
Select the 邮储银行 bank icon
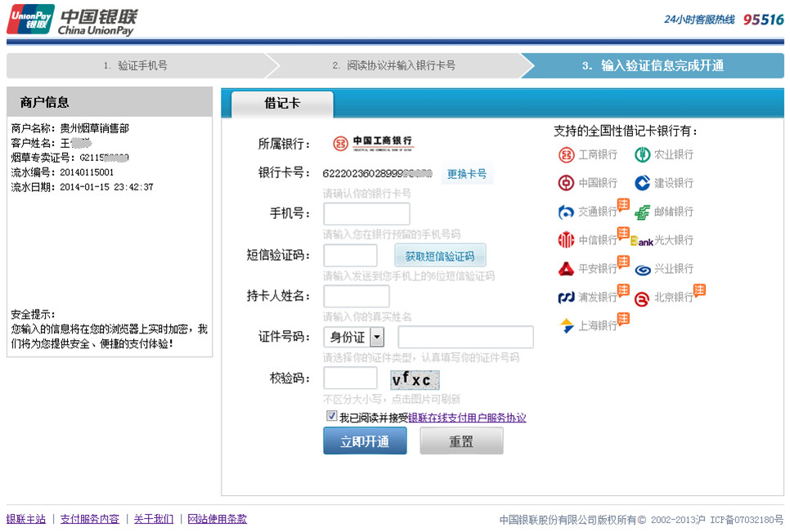[642, 212]
